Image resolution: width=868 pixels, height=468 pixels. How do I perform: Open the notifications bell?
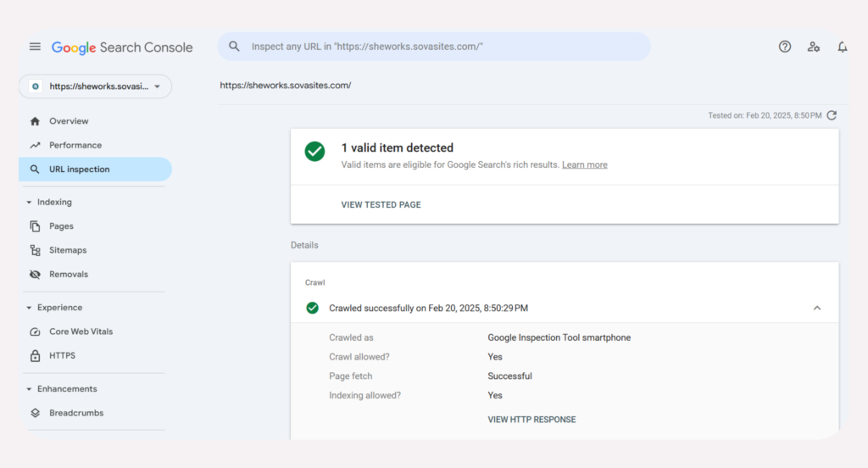click(x=842, y=47)
